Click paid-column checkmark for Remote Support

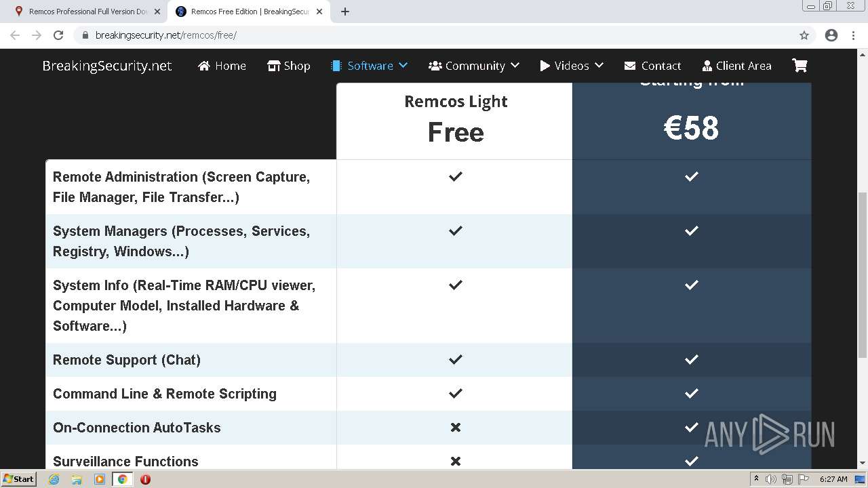click(691, 359)
